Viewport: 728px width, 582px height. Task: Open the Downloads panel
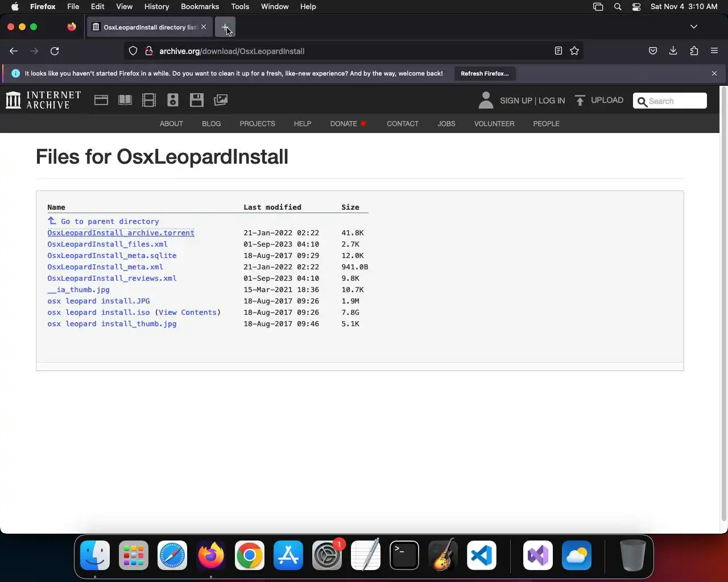coord(673,51)
